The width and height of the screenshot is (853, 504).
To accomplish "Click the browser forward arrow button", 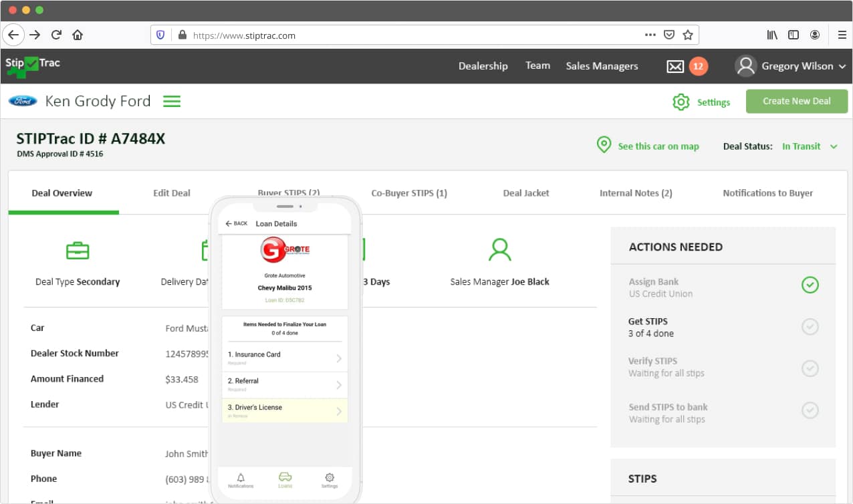I will coord(35,35).
